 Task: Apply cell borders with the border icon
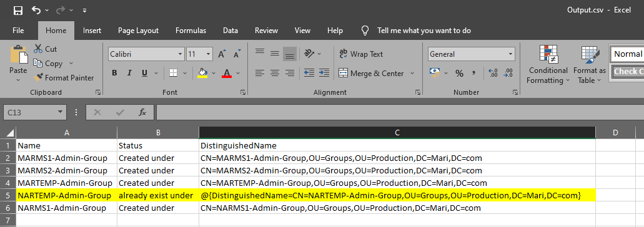coord(173,74)
